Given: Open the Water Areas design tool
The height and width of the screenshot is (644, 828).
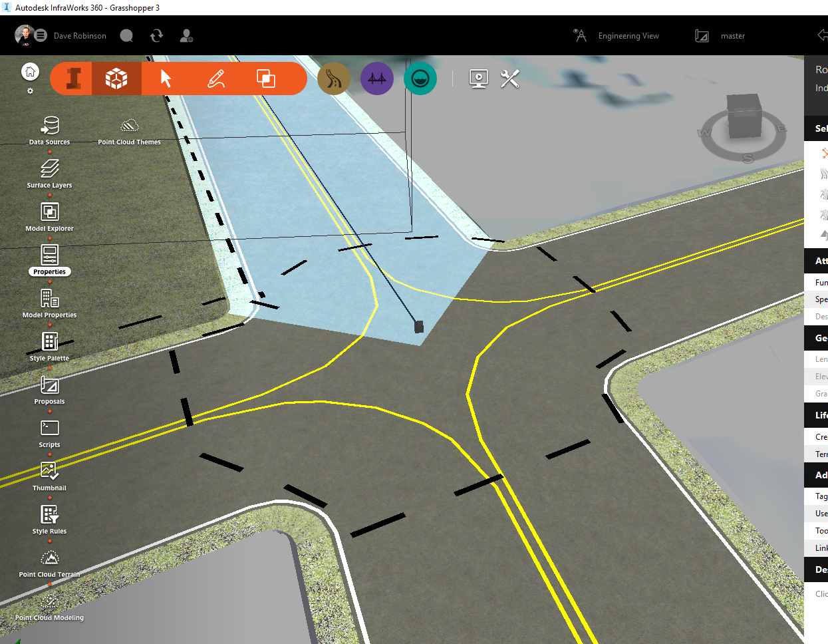Looking at the screenshot, I should click(x=420, y=78).
